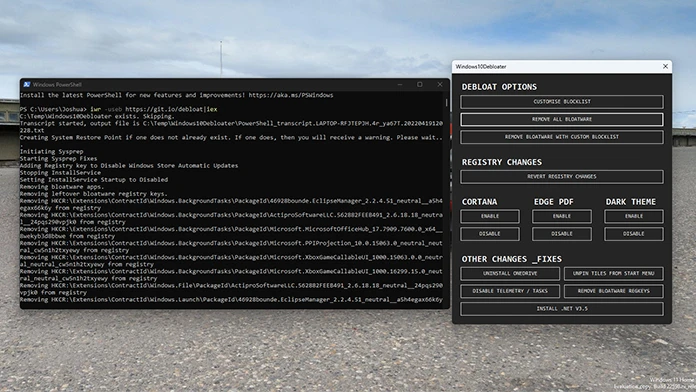Click the PowerShell icon in title bar
Image resolution: width=696 pixels, height=392 pixels.
point(27,84)
